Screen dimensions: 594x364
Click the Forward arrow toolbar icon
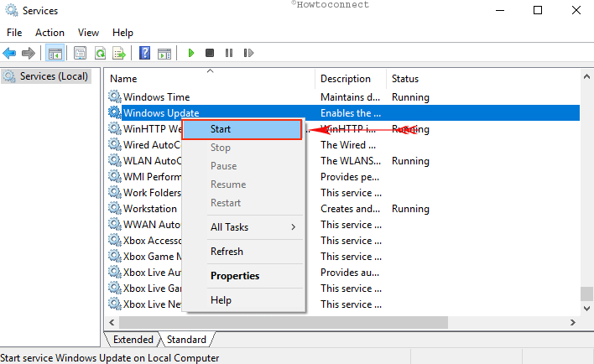(29, 53)
